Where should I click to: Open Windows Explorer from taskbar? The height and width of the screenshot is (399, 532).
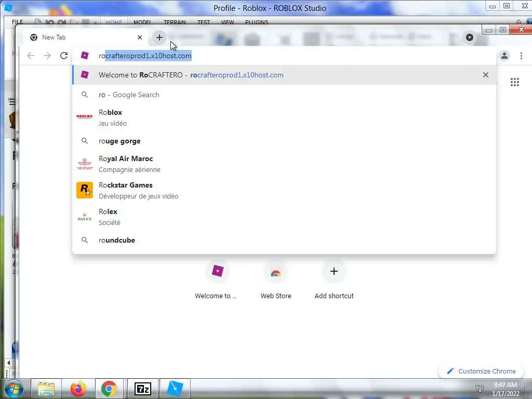[46, 389]
